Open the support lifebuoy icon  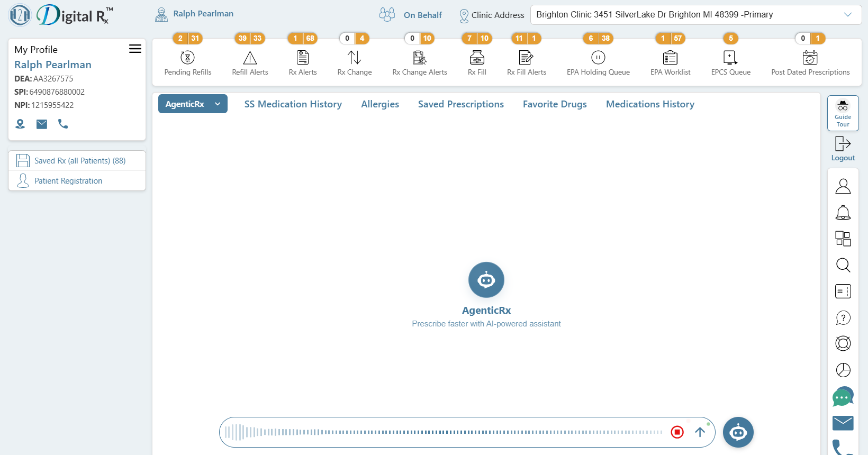pyautogui.click(x=843, y=344)
